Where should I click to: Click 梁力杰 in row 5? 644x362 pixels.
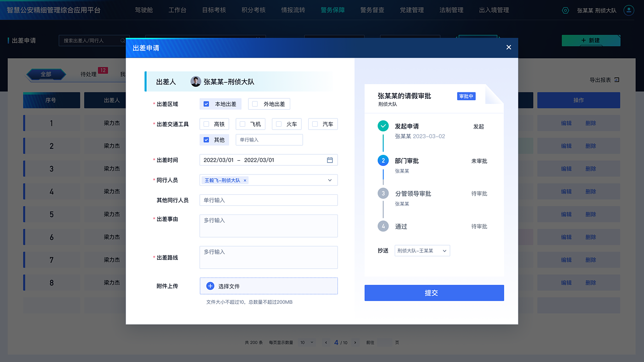pyautogui.click(x=112, y=214)
